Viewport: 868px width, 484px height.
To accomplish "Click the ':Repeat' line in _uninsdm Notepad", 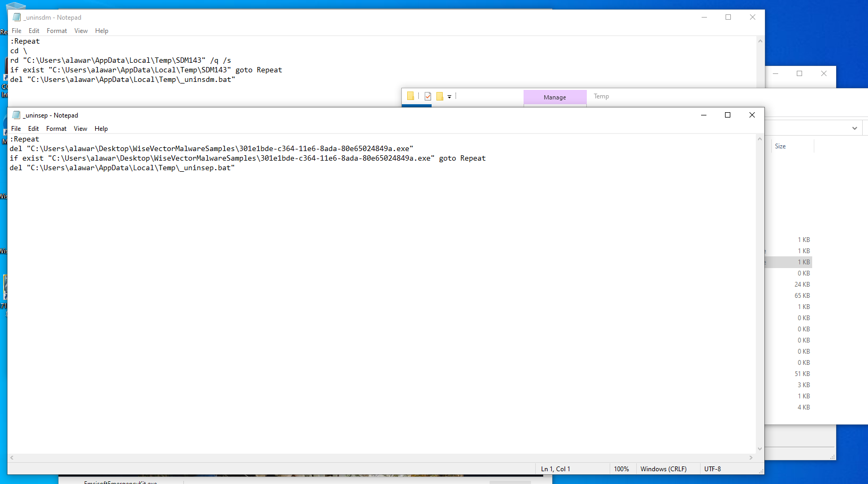I will coord(25,41).
